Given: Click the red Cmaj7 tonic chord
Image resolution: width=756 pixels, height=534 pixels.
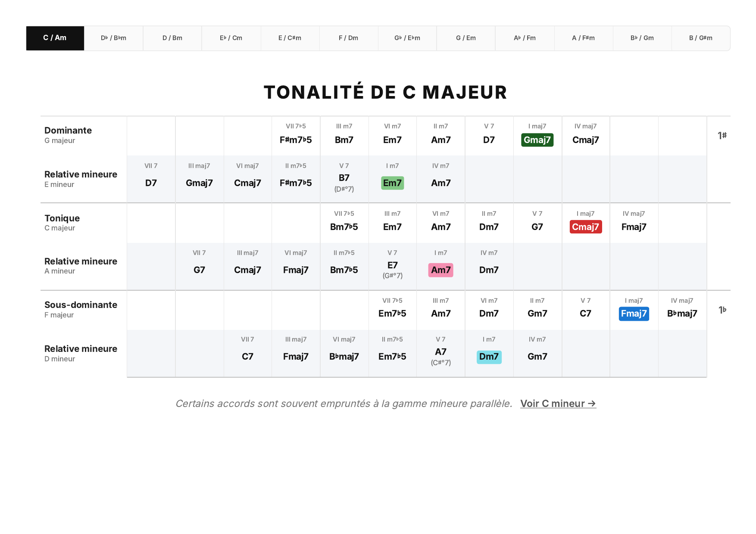Looking at the screenshot, I should 585,227.
